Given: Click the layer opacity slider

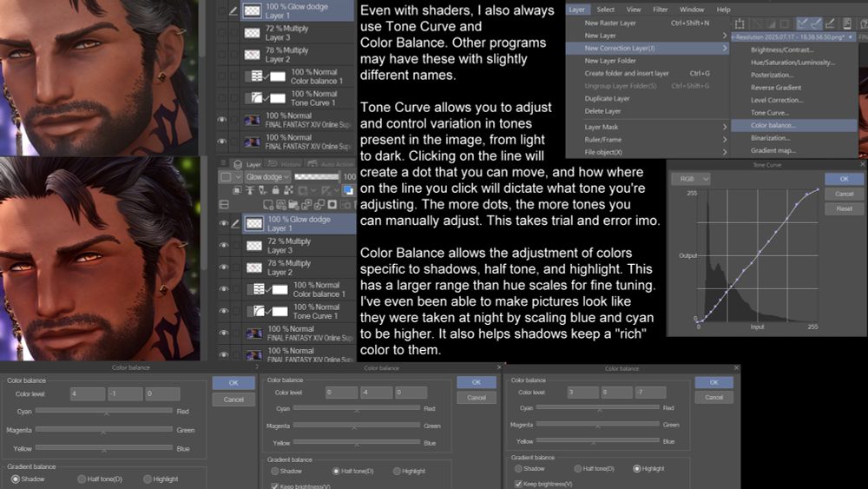Looking at the screenshot, I should coord(317,176).
